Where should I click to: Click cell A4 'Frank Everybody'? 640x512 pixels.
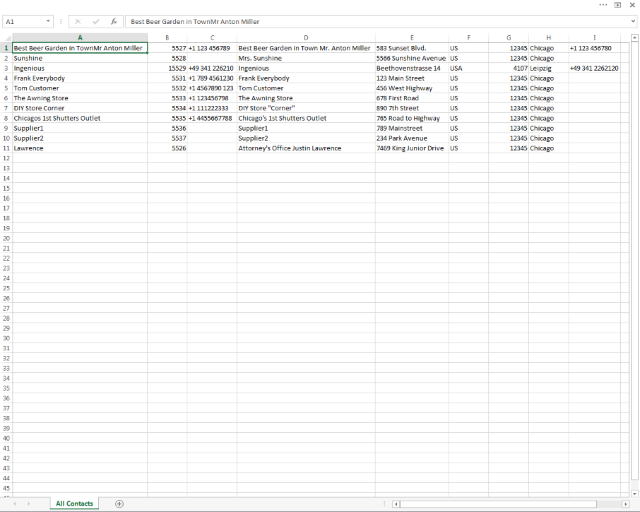click(x=80, y=78)
